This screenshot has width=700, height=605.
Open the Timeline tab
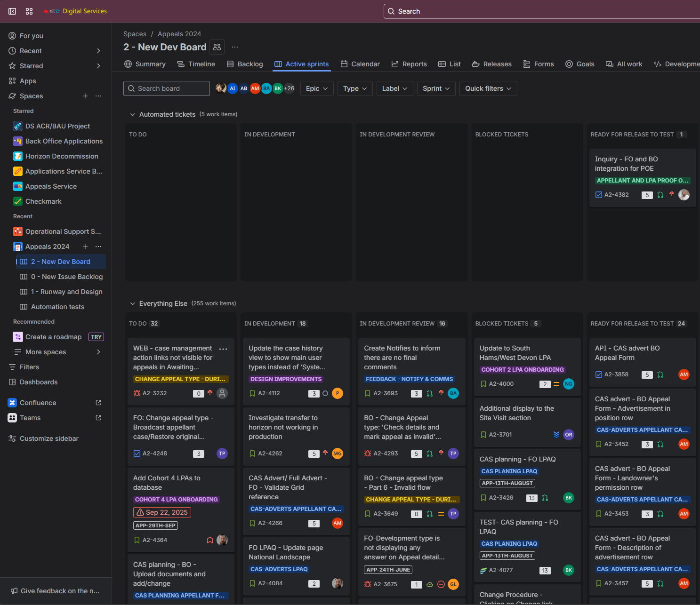point(196,64)
